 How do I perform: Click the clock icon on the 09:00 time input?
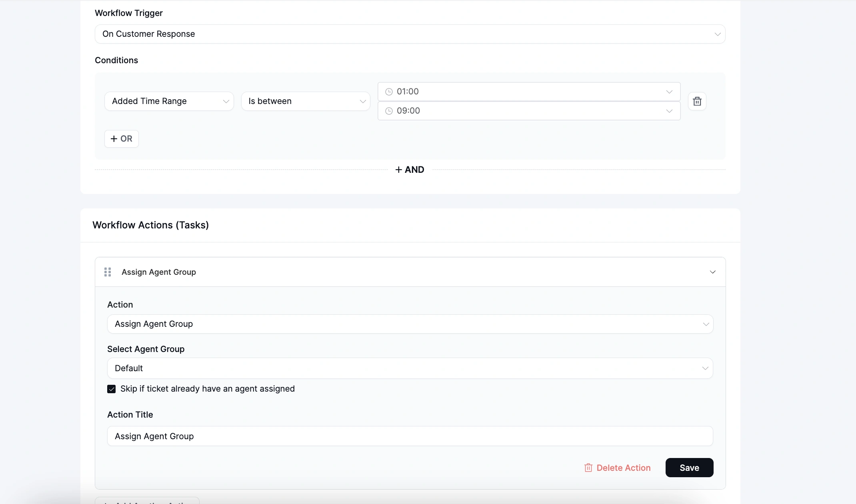389,111
